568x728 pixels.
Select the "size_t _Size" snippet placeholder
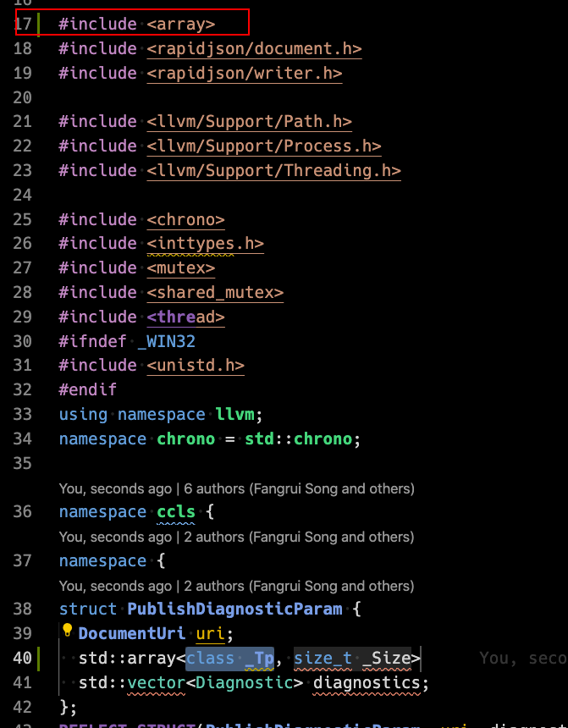352,658
